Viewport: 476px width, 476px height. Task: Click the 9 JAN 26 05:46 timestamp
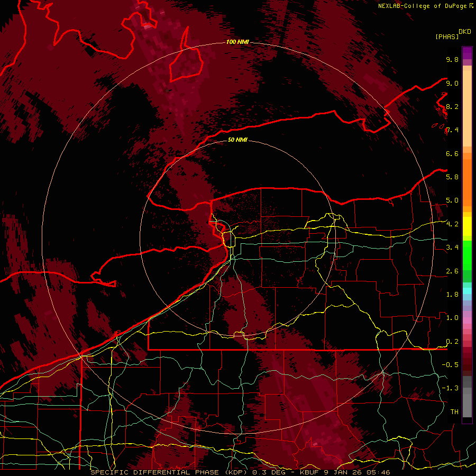pos(358,472)
